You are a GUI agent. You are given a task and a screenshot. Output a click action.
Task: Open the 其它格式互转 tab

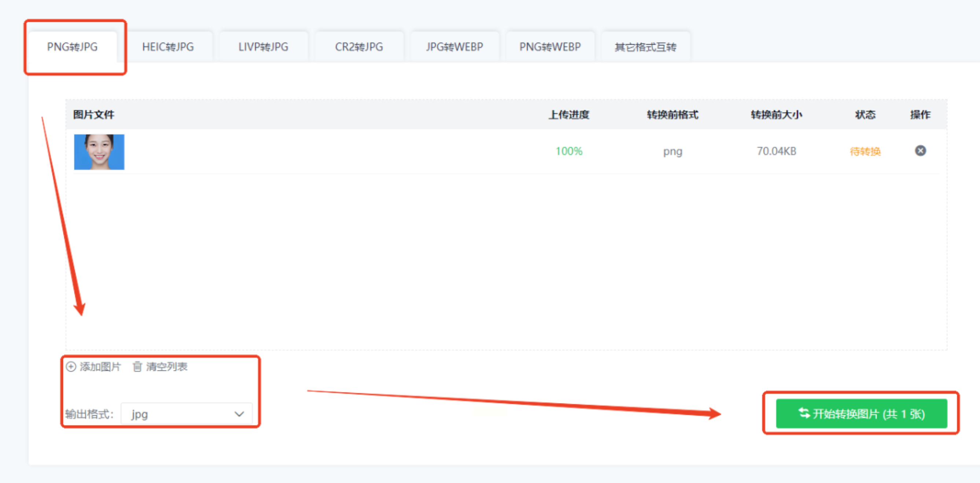(645, 47)
